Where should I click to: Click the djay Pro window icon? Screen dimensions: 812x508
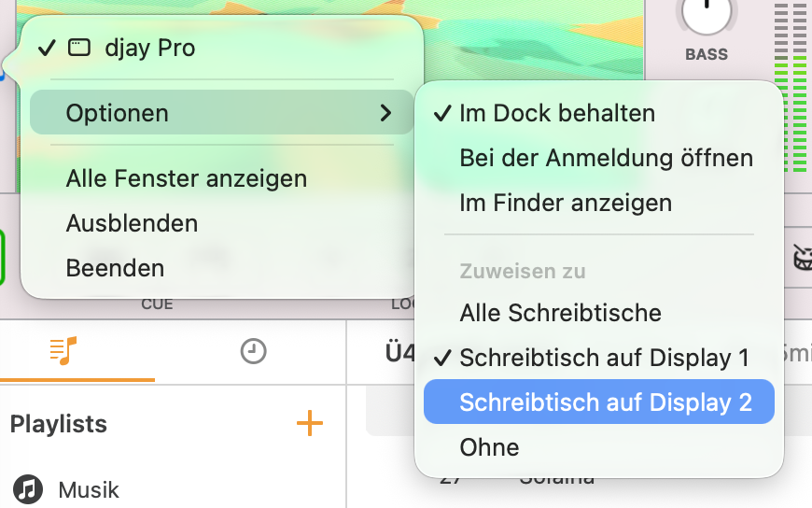tap(80, 48)
